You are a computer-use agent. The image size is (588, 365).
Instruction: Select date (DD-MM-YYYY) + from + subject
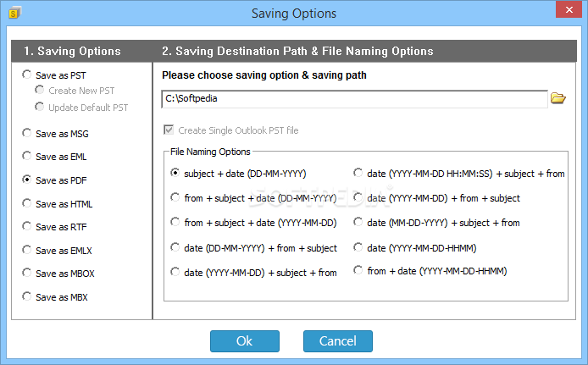[x=254, y=247]
